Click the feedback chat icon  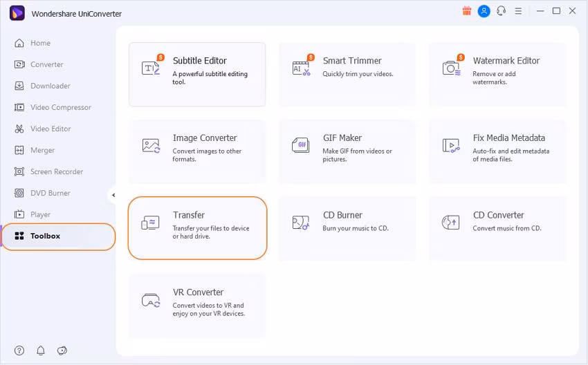pyautogui.click(x=62, y=350)
